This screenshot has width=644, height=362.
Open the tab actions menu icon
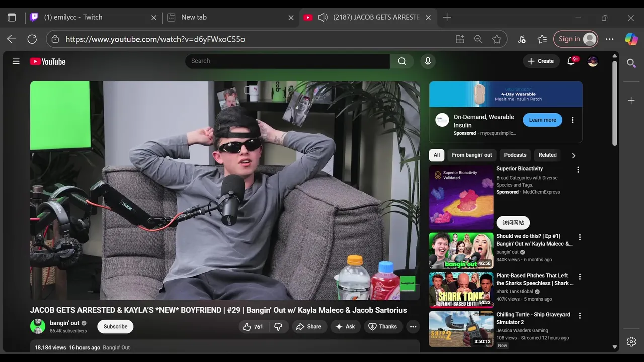coord(12,17)
